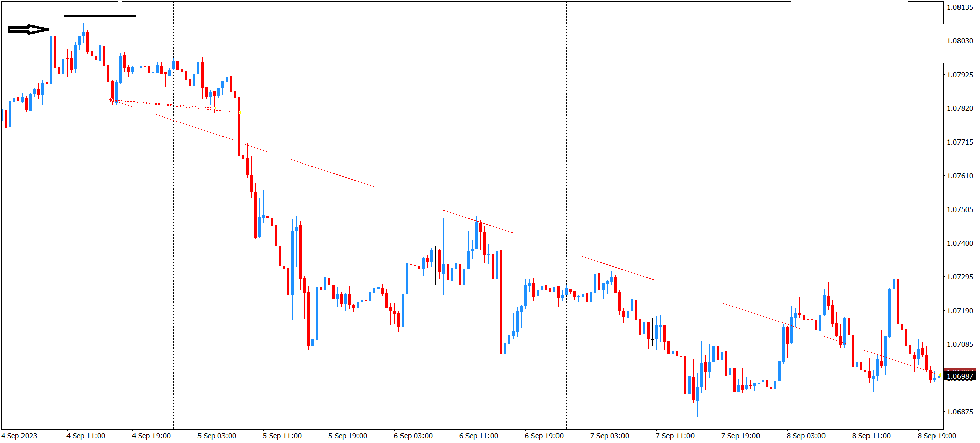Click the 6 Sep 11:00 time label
The height and width of the screenshot is (443, 980).
(x=479, y=436)
